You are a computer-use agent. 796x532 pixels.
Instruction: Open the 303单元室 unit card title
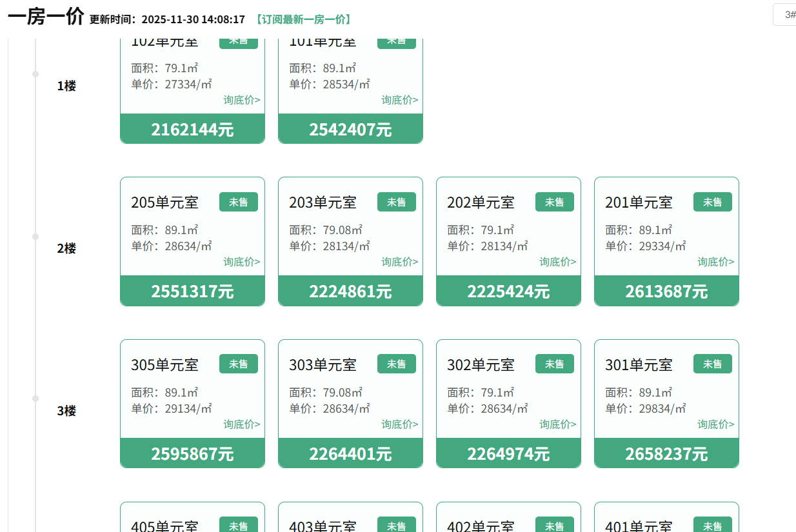323,365
